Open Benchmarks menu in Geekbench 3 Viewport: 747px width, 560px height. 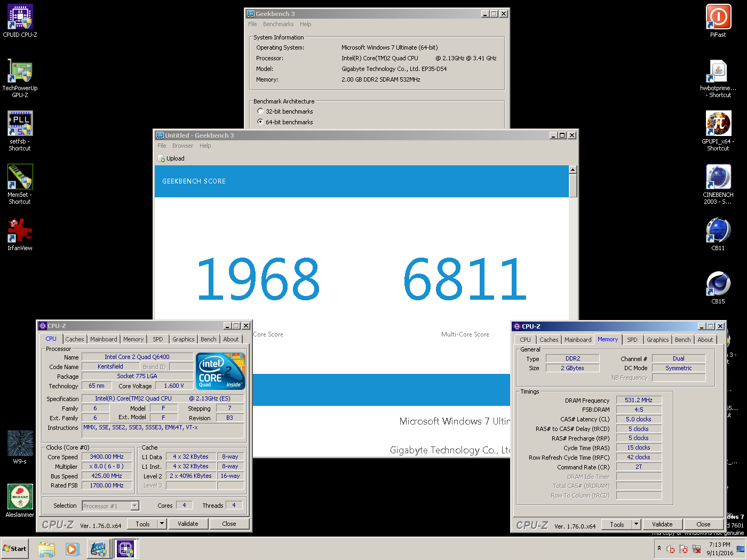click(278, 24)
